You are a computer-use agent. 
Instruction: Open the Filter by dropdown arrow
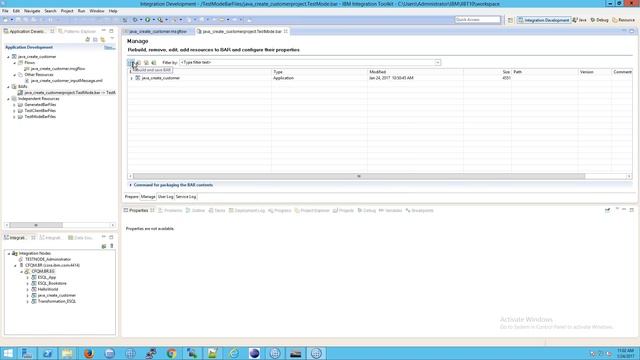pyautogui.click(x=438, y=62)
